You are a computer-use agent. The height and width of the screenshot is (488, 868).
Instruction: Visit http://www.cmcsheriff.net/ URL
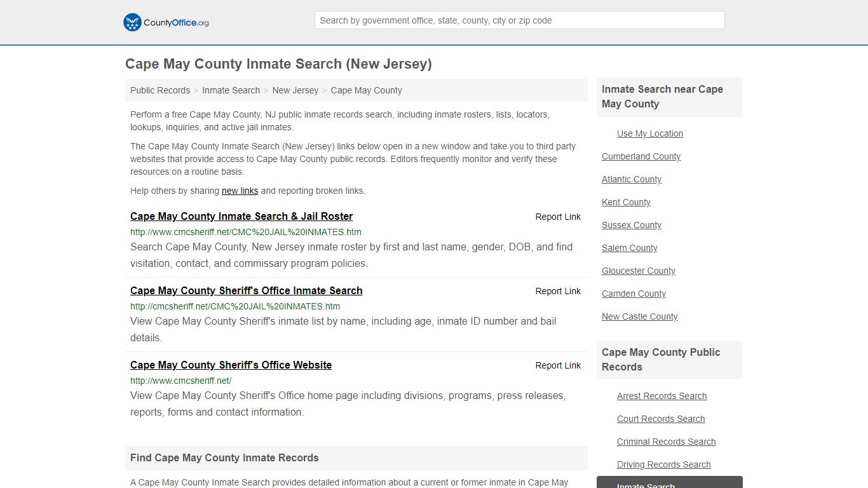point(180,381)
